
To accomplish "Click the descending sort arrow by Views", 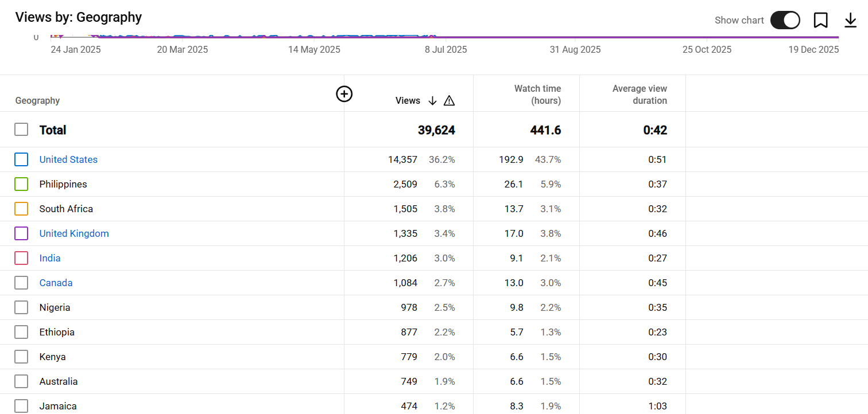I will point(432,101).
